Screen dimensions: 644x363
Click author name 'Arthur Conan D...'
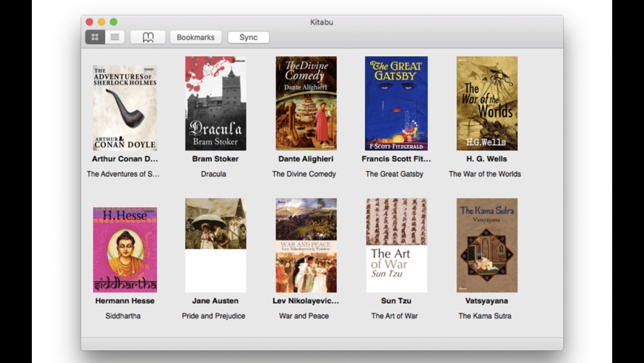(125, 159)
